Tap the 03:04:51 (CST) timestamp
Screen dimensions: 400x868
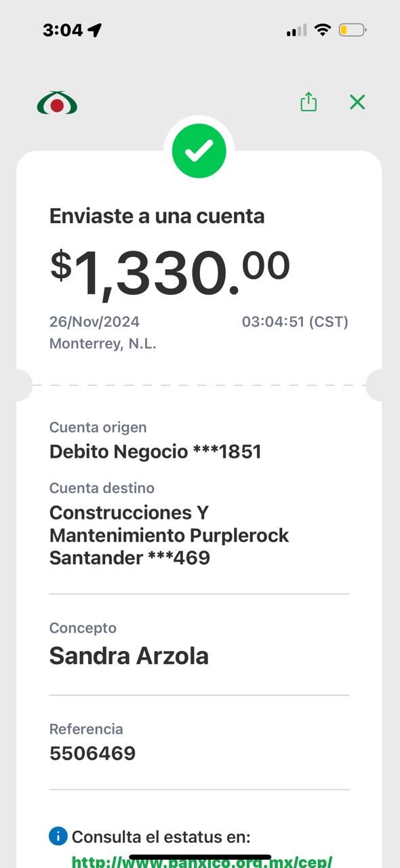pyautogui.click(x=295, y=321)
